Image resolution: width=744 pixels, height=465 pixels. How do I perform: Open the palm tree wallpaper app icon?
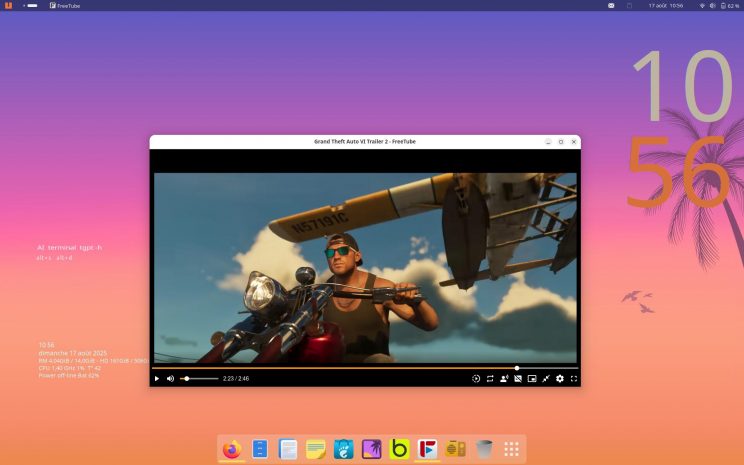(x=372, y=449)
